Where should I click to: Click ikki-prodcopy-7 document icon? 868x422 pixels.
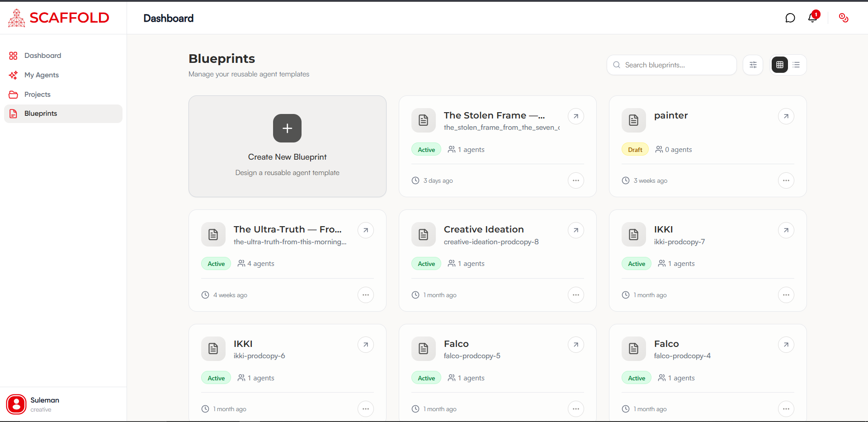coord(634,234)
